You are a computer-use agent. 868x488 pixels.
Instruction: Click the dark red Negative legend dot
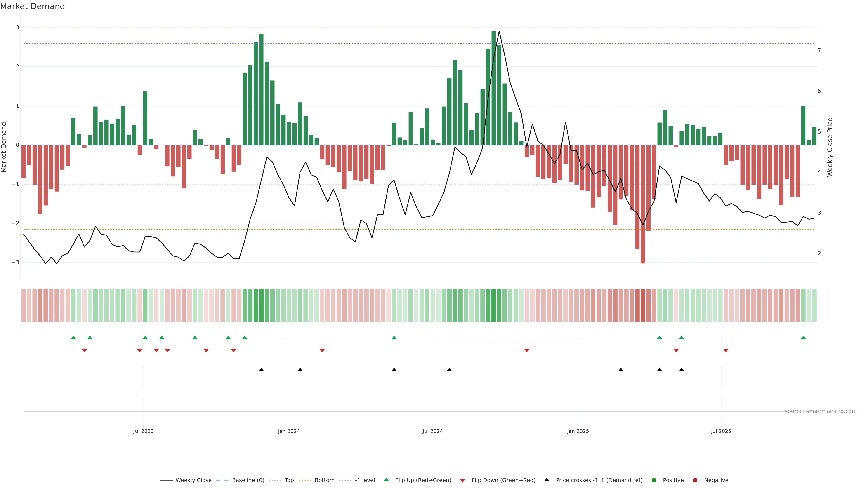pos(695,480)
